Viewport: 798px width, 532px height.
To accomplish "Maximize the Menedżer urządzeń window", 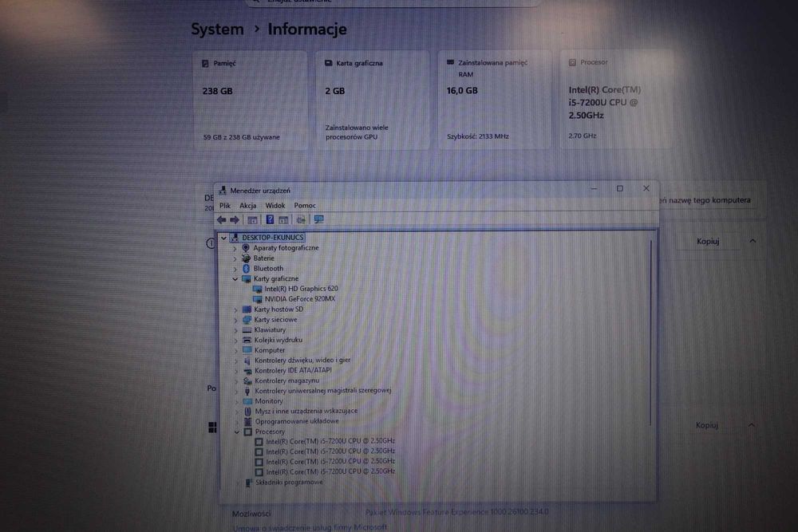I will click(x=620, y=189).
